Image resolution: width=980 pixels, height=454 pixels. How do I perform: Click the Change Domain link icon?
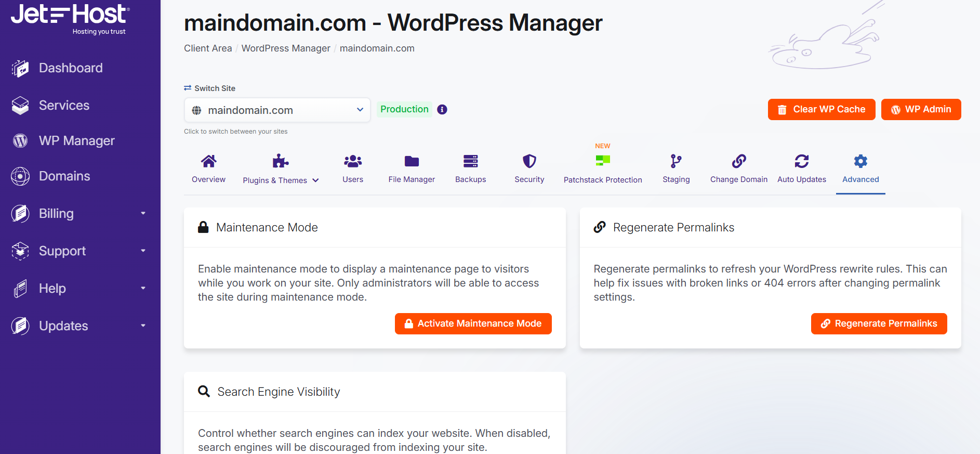tap(739, 161)
